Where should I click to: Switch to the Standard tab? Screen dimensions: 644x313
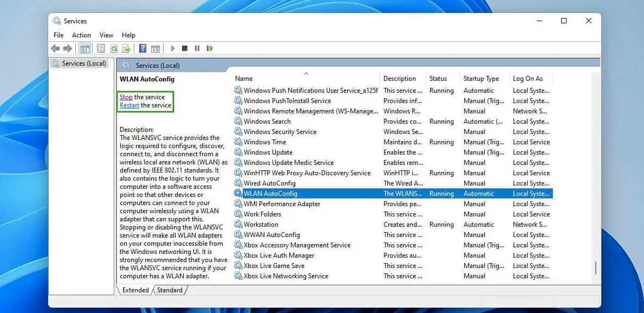click(x=170, y=290)
